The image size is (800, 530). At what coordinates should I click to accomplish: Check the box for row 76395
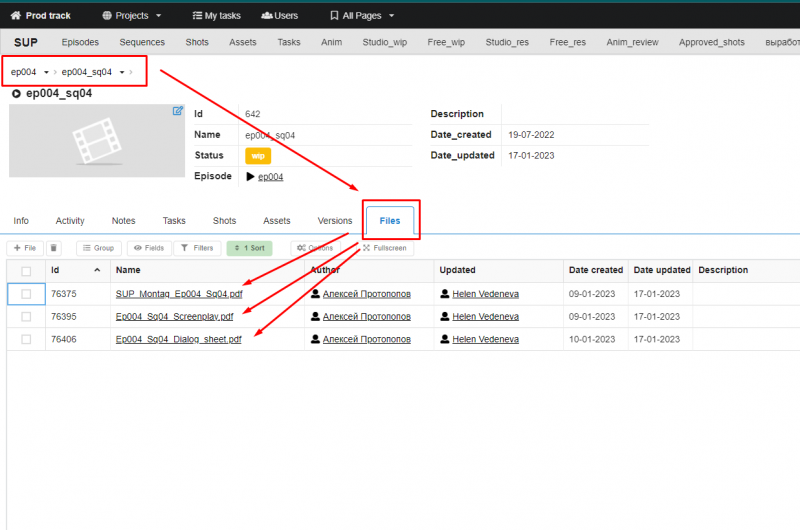(x=26, y=316)
